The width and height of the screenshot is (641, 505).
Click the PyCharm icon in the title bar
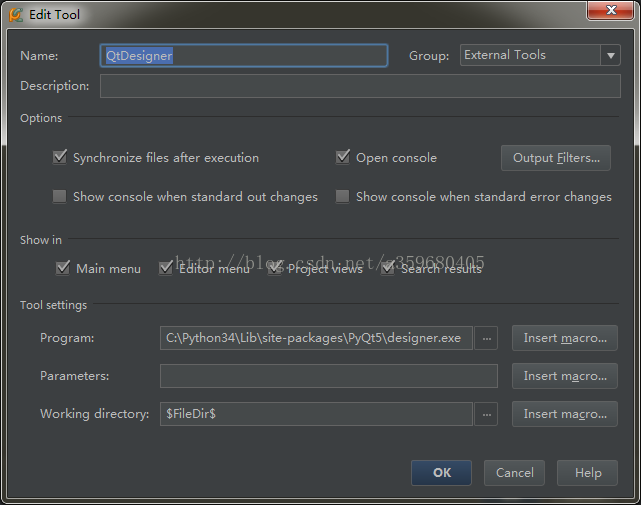[15, 14]
